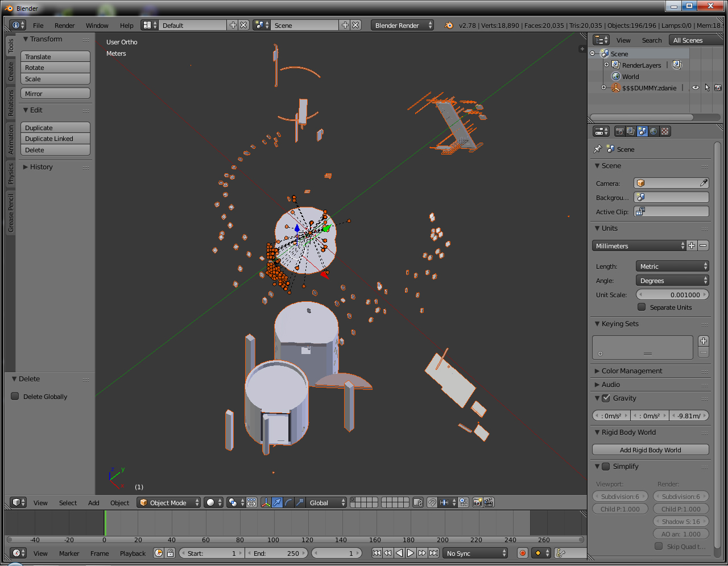Click Add Rigid Body World button
This screenshot has width=728, height=566.
650,450
